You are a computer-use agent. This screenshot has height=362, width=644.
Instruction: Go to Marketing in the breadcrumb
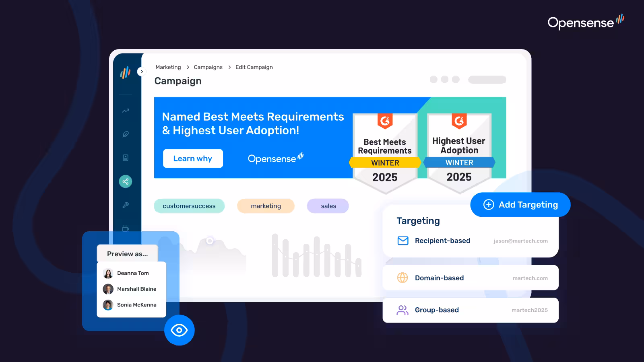point(168,67)
